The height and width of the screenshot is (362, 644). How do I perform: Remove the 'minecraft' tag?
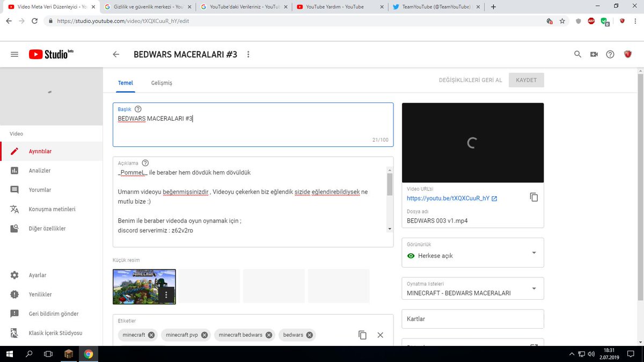tap(151, 335)
